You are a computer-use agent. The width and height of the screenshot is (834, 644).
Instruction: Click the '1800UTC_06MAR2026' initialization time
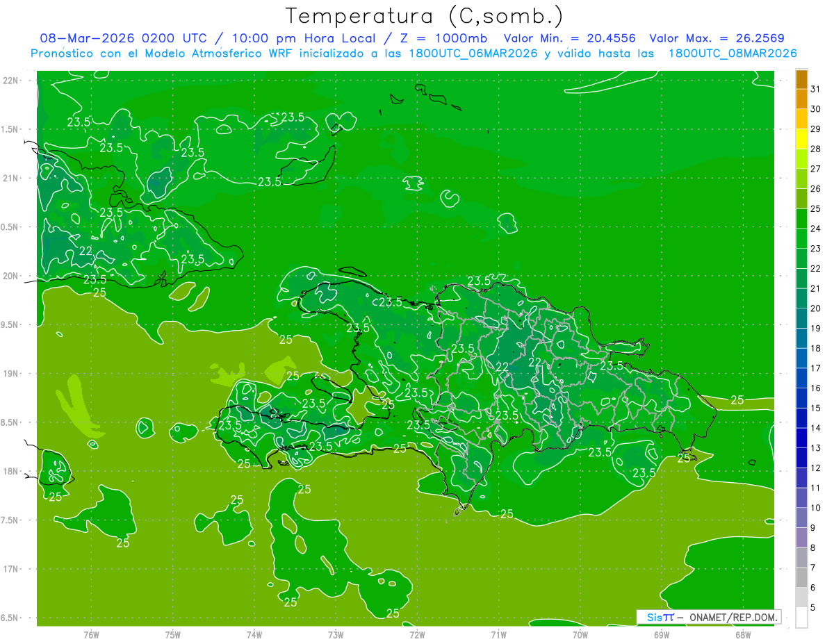pos(473,53)
